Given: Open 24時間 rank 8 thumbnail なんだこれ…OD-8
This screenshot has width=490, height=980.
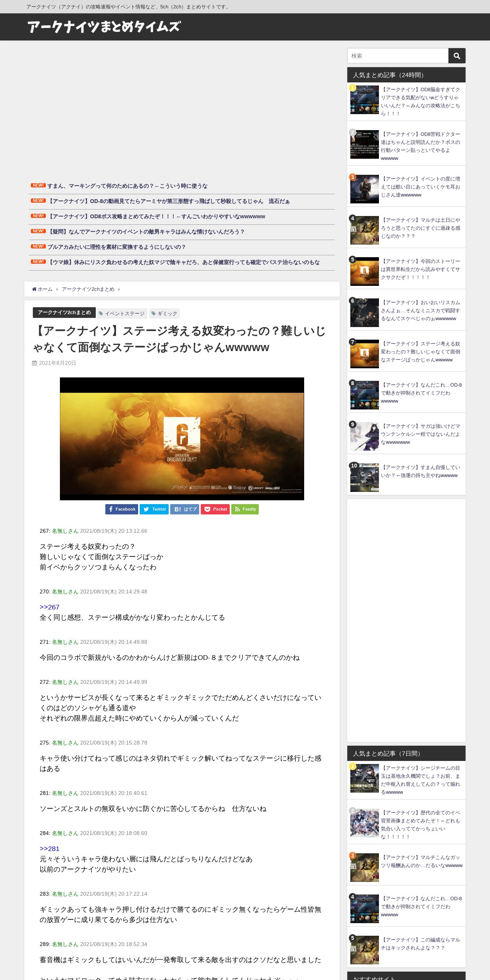Looking at the screenshot, I should pos(364,395).
